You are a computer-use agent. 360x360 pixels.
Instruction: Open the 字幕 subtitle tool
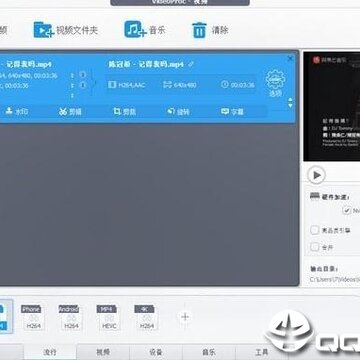coord(232,112)
